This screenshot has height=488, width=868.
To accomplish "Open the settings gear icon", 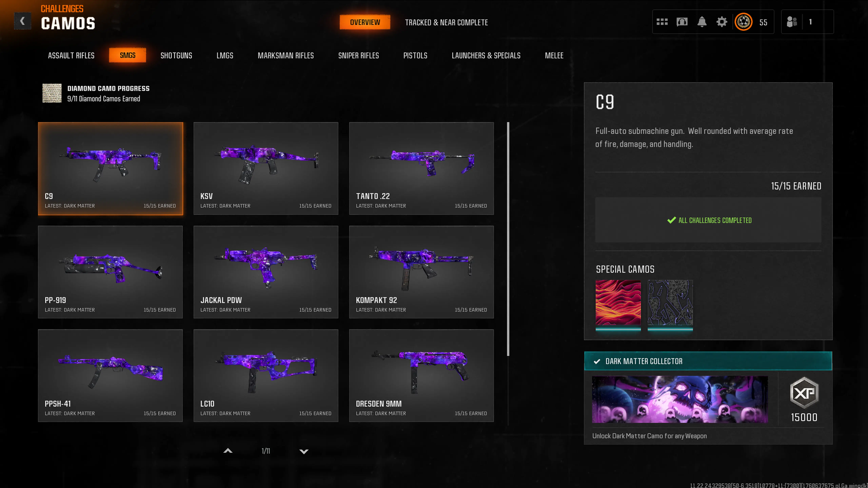I will [721, 22].
